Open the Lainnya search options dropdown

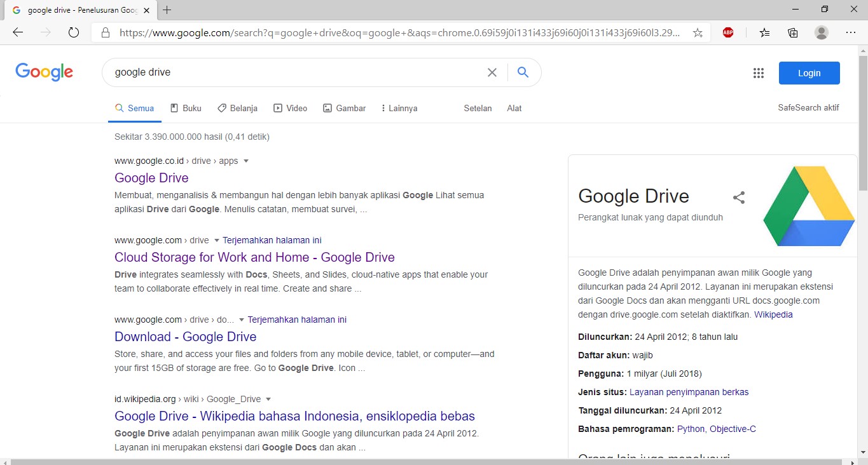(x=399, y=108)
